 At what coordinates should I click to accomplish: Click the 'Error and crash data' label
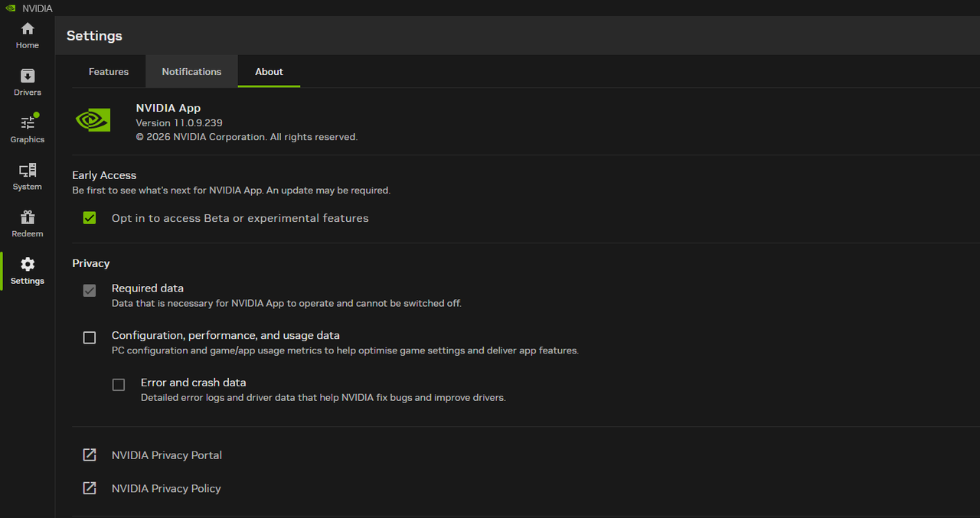(194, 383)
